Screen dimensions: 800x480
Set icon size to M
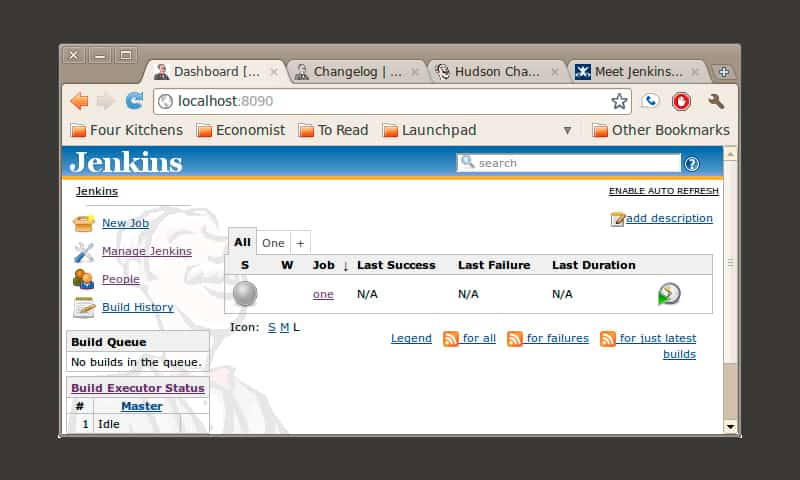pos(284,327)
